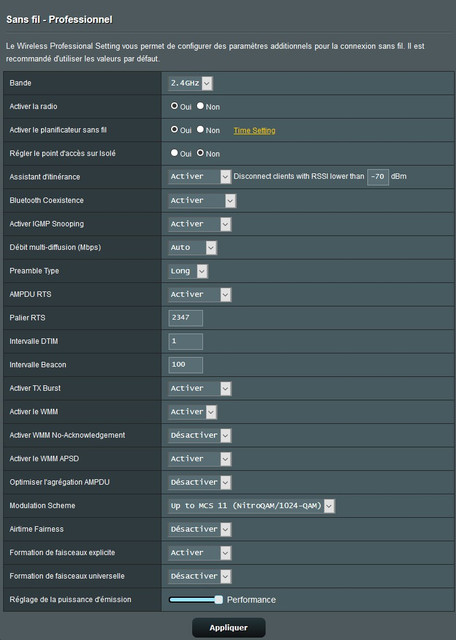Click the 'Modulation Scheme' label

tap(42, 506)
